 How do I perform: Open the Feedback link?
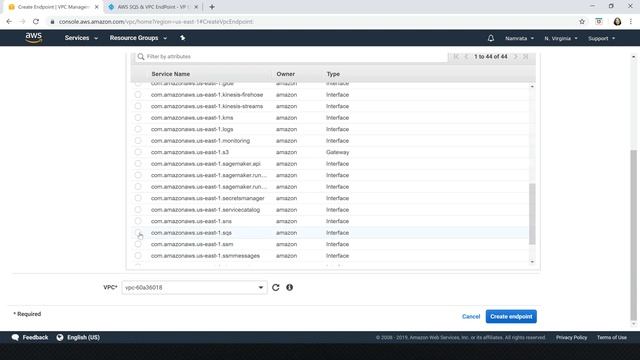point(35,337)
